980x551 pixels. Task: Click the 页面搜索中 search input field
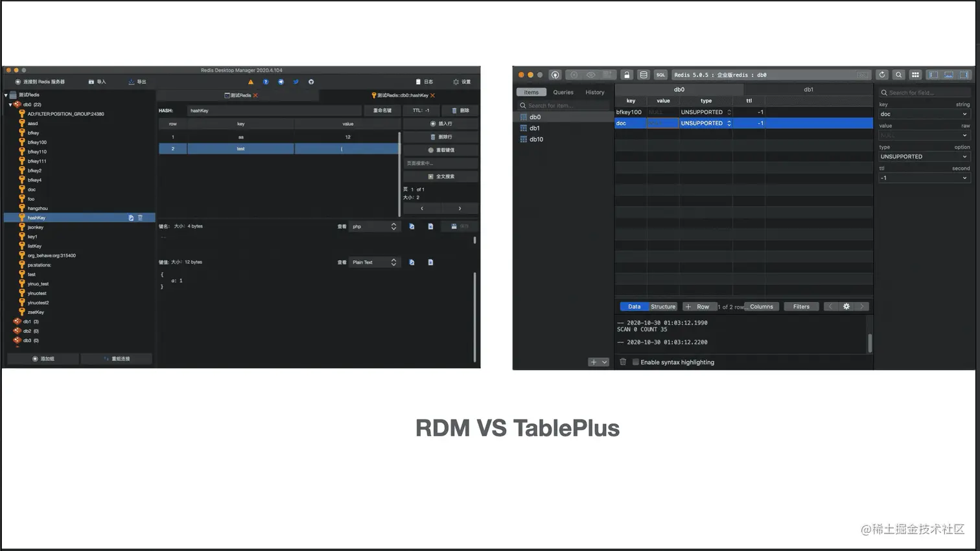pos(441,163)
